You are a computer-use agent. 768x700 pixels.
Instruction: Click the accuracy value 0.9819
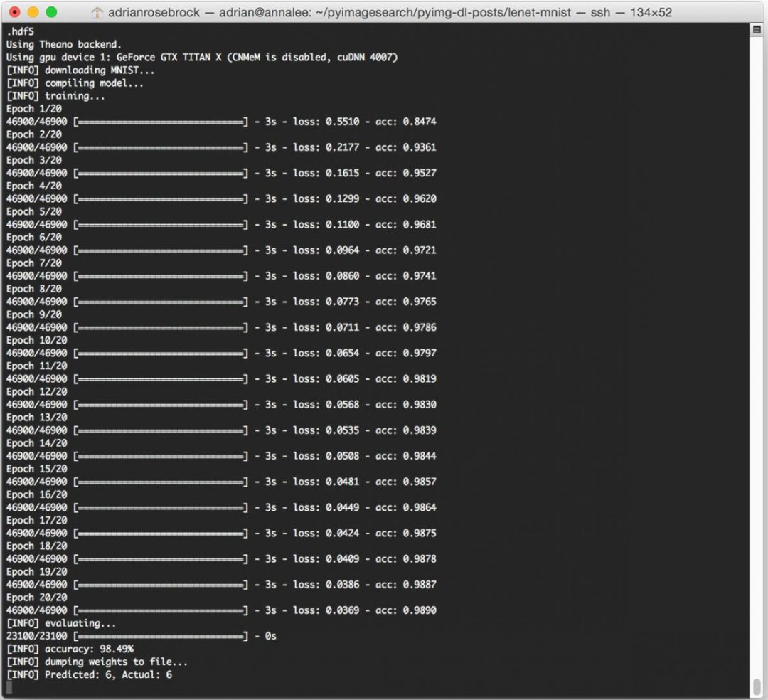tap(420, 378)
